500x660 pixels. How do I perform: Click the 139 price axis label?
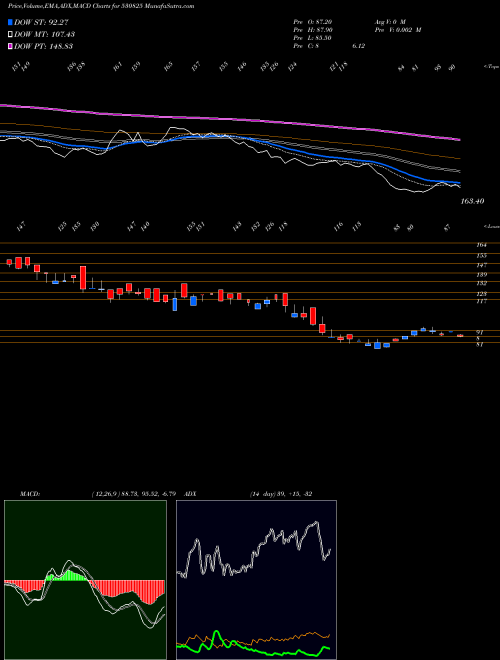481,274
